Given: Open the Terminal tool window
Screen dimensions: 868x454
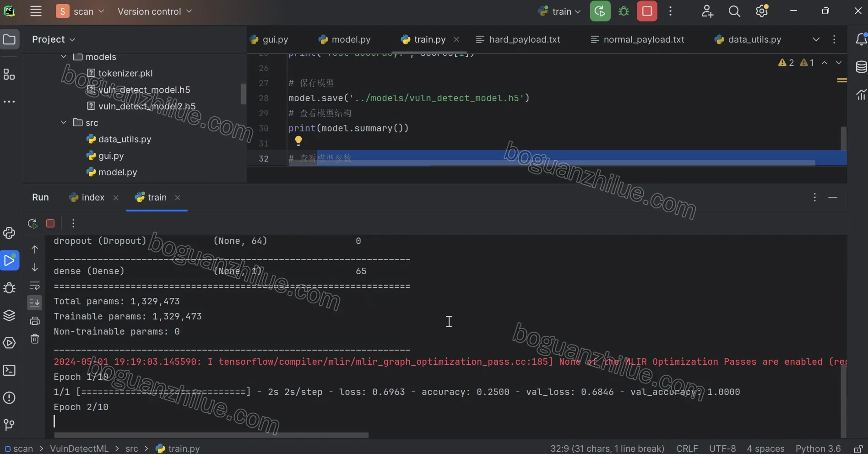Looking at the screenshot, I should 9,370.
